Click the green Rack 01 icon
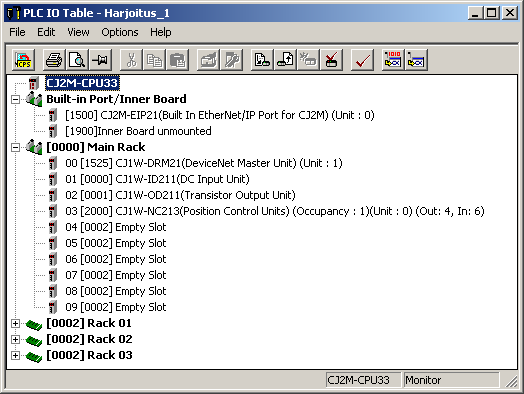 click(x=34, y=324)
